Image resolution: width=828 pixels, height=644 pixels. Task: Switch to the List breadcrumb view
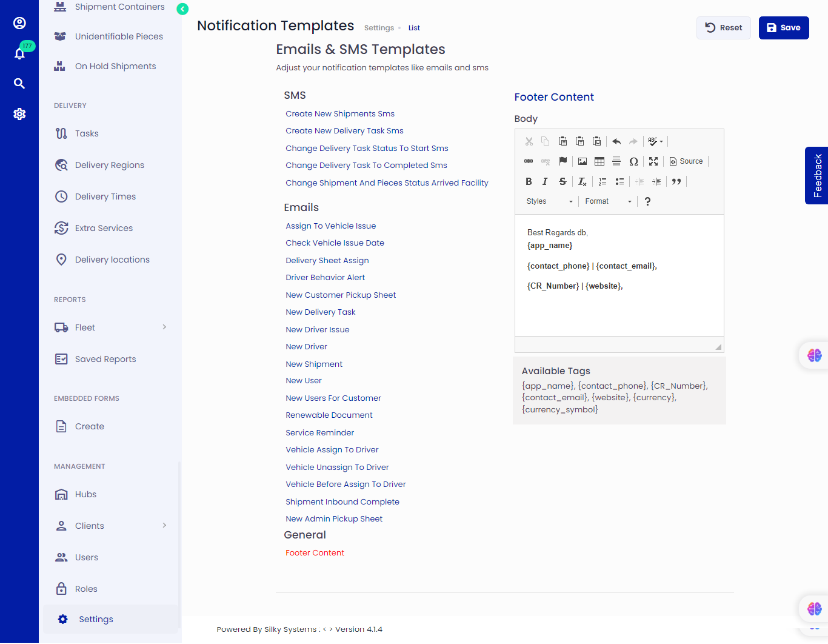coord(414,27)
